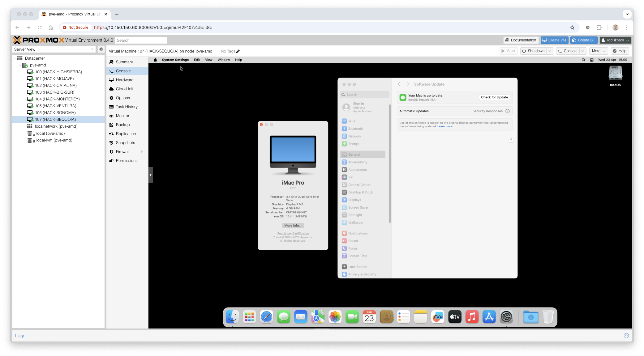The image size is (644, 356).
Task: Open the Shutdown dropdown arrow
Action: click(x=550, y=51)
